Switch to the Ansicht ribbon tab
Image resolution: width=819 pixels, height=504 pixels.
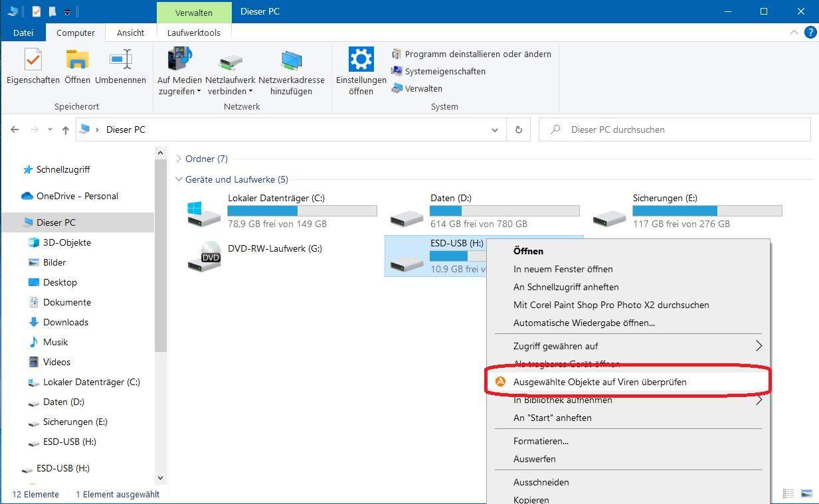click(x=131, y=33)
